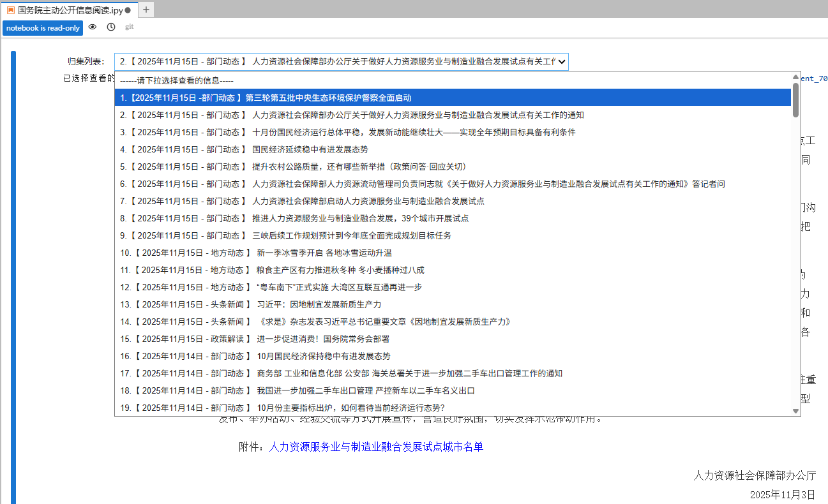Collapse the 归集列表 dropdown arrow
This screenshot has width=828, height=504.
click(561, 62)
